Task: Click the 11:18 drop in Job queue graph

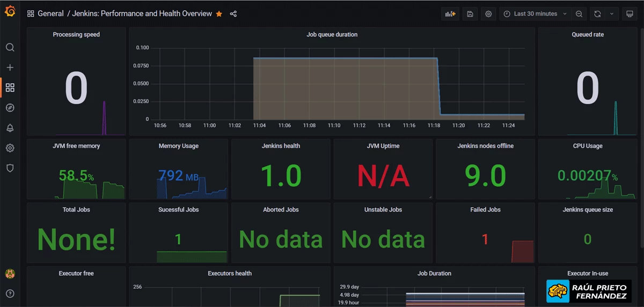Action: coord(439,86)
